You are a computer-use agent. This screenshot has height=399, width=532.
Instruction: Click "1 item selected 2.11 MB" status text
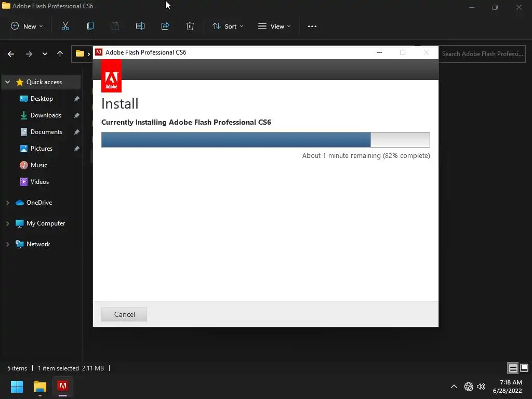71,368
